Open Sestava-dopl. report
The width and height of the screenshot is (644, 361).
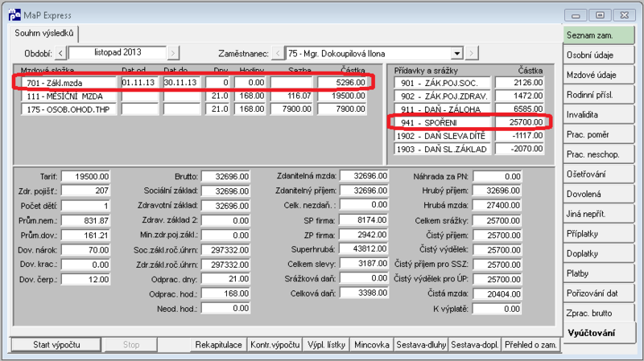475,345
